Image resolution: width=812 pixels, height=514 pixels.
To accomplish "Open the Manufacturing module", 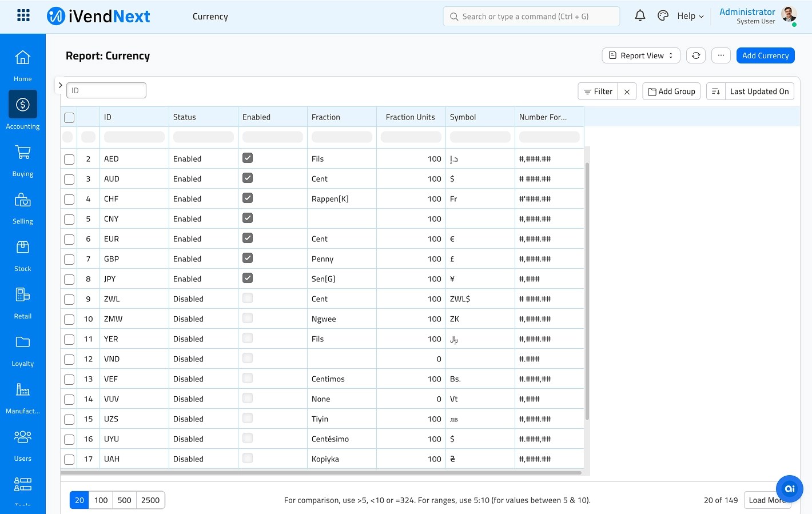I will (x=23, y=398).
